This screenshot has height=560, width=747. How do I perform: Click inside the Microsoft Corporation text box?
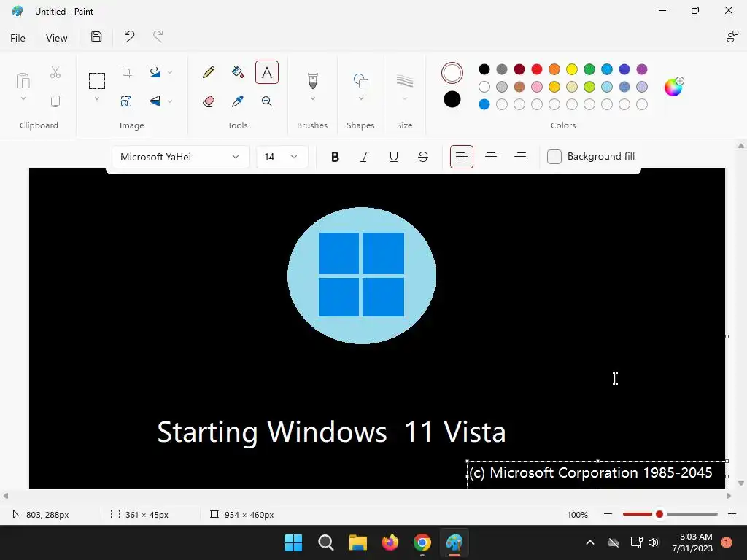pos(597,474)
